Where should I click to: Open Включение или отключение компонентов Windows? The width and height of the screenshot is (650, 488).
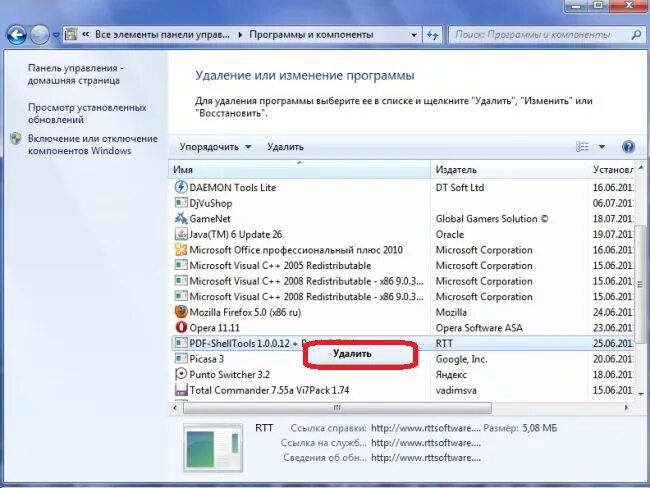tap(93, 144)
